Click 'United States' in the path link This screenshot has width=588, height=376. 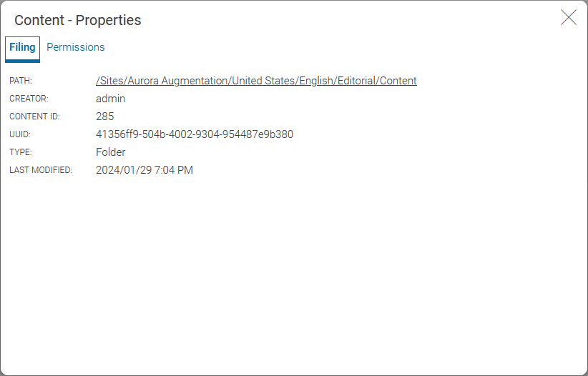point(263,81)
